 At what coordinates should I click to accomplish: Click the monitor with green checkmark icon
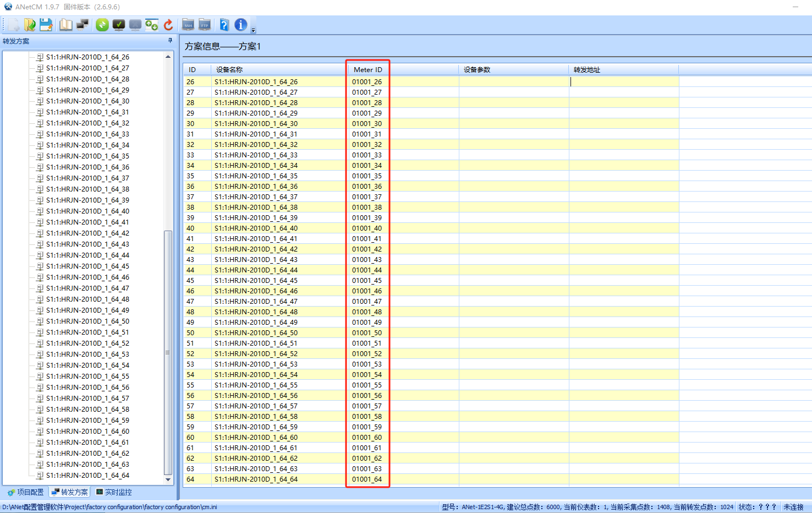[x=118, y=25]
